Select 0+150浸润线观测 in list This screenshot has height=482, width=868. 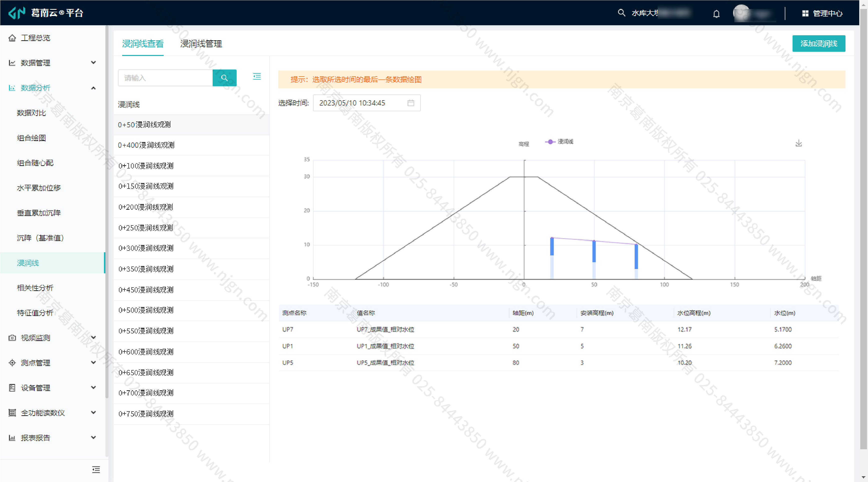pyautogui.click(x=191, y=186)
